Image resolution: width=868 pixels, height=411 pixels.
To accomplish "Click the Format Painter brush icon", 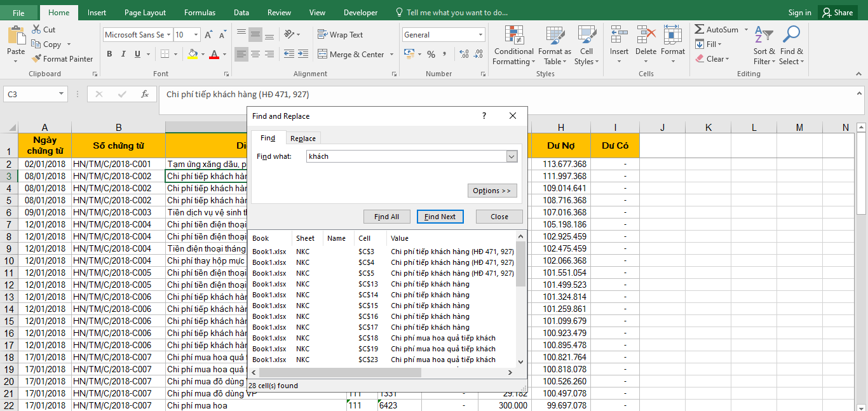I will pos(36,59).
